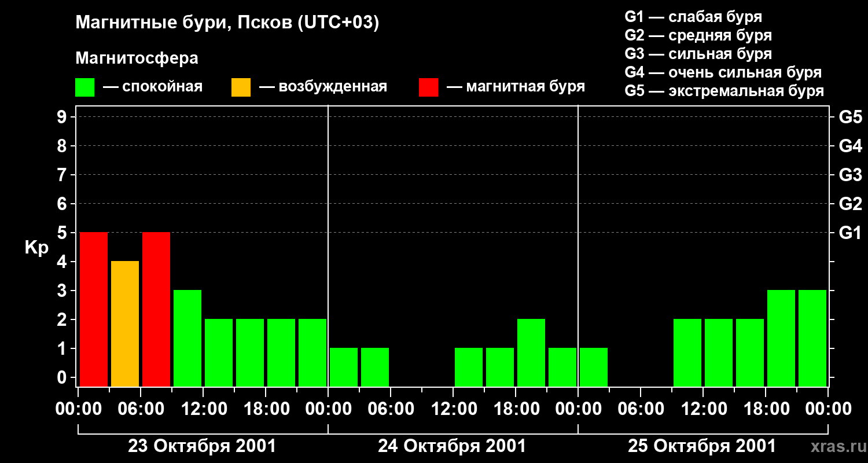The width and height of the screenshot is (868, 463).
Task: Click the right-axis tick label G1
Action: (851, 233)
